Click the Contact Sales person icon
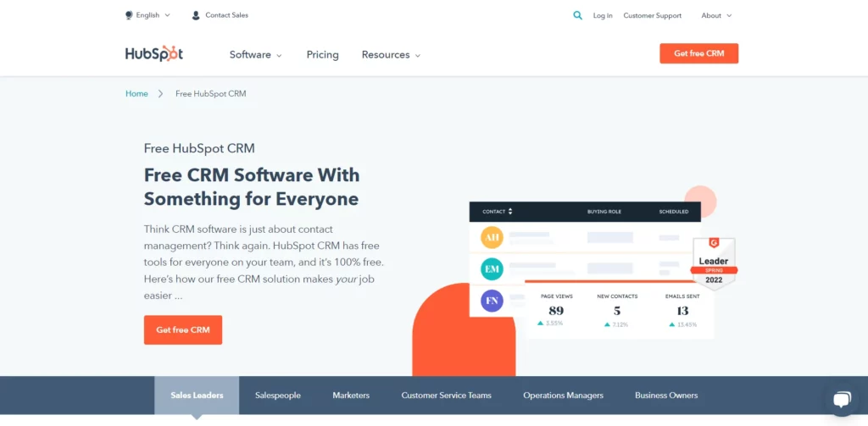This screenshot has height=426, width=868. (196, 15)
